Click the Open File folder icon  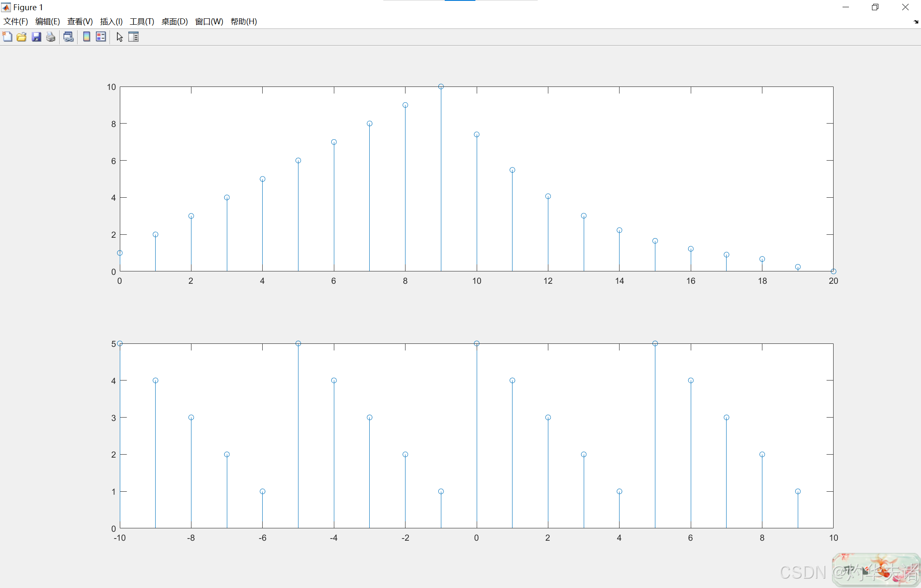click(x=22, y=37)
